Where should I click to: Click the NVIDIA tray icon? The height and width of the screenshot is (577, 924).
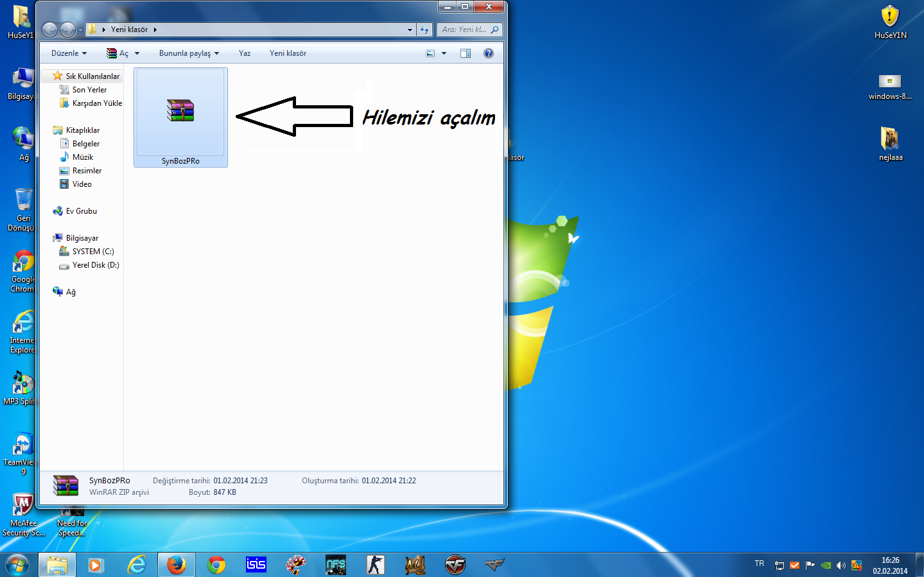pyautogui.click(x=826, y=565)
